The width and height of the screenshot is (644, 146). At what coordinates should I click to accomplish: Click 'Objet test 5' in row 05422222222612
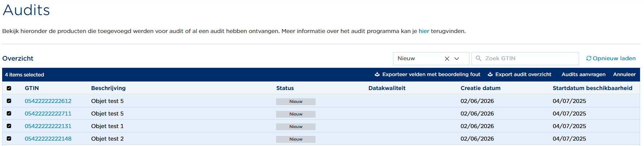[x=107, y=101]
